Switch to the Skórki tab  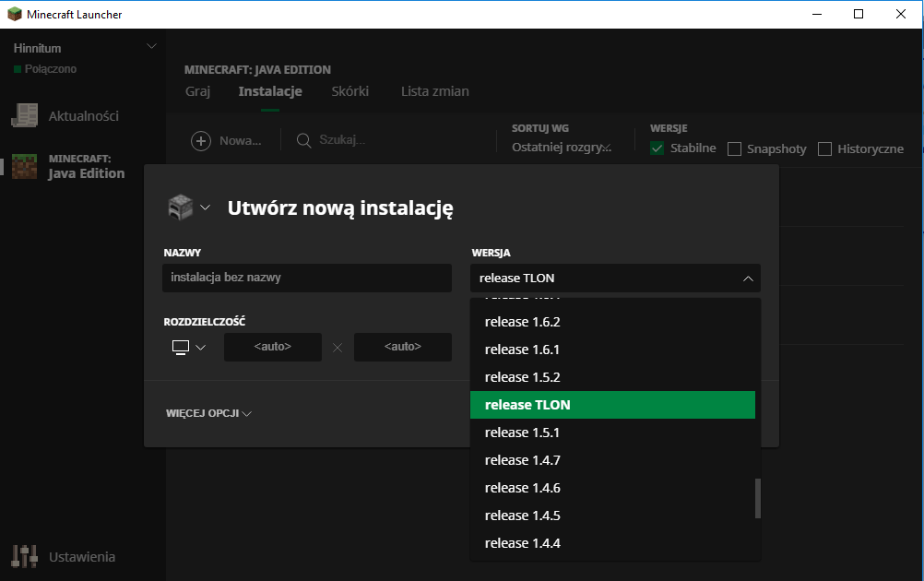click(349, 91)
